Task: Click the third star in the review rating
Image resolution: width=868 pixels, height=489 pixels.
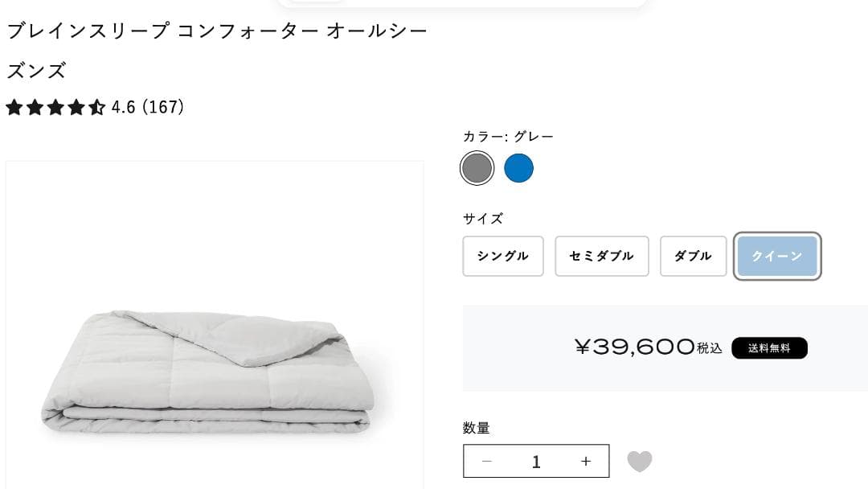Action: click(x=57, y=106)
